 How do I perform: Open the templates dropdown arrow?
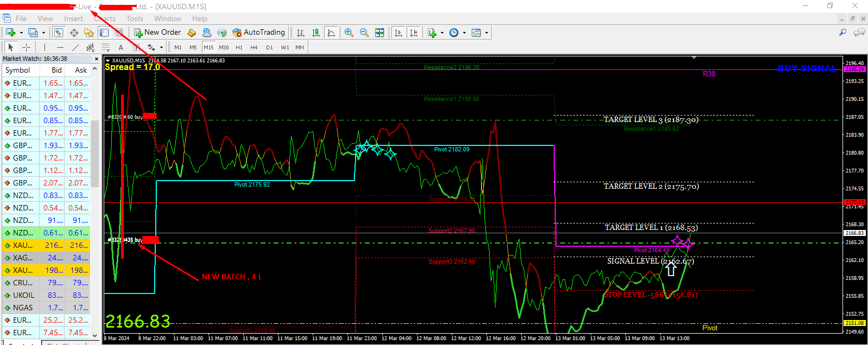[x=486, y=33]
